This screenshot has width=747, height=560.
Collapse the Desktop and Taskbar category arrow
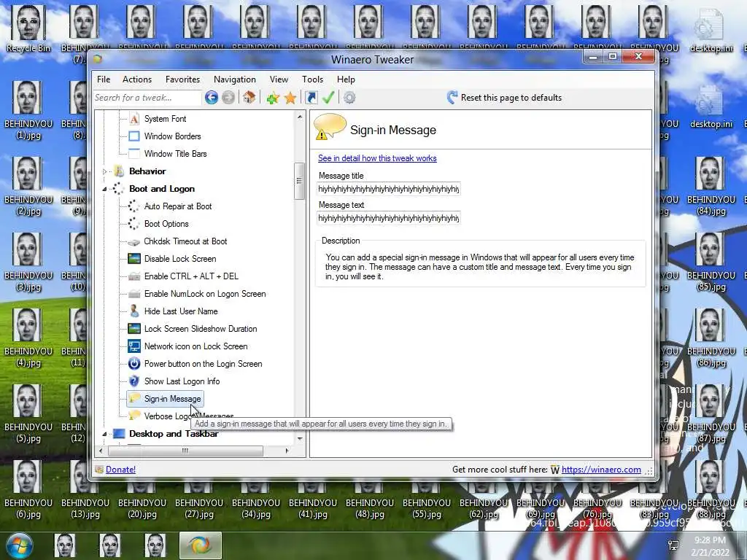[x=104, y=434]
